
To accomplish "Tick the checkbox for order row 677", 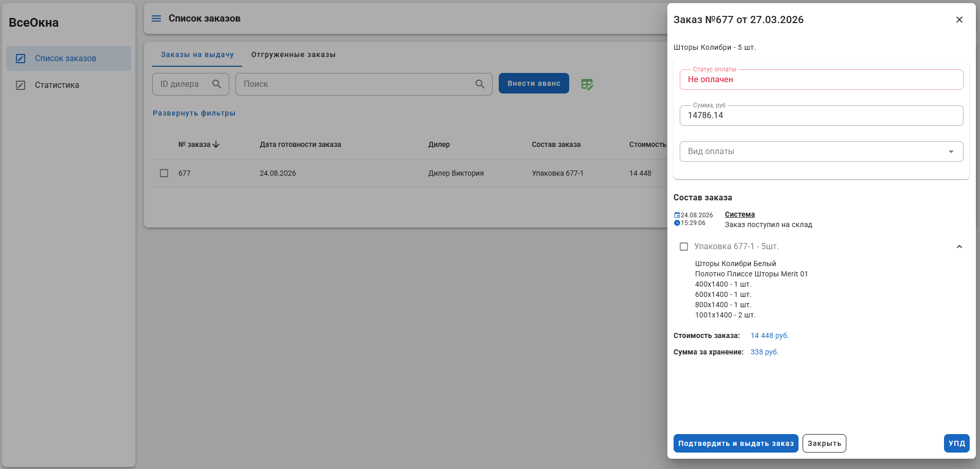I will coord(164,173).
